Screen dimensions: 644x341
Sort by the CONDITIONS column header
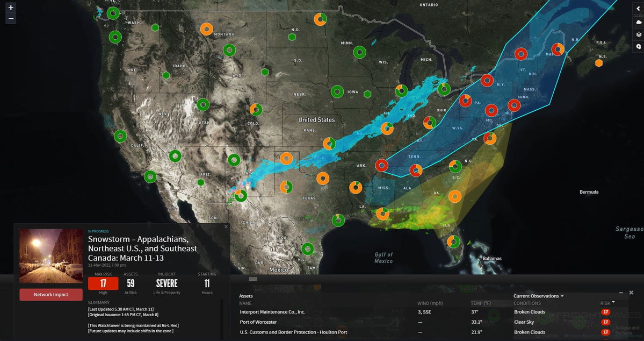[x=527, y=303]
